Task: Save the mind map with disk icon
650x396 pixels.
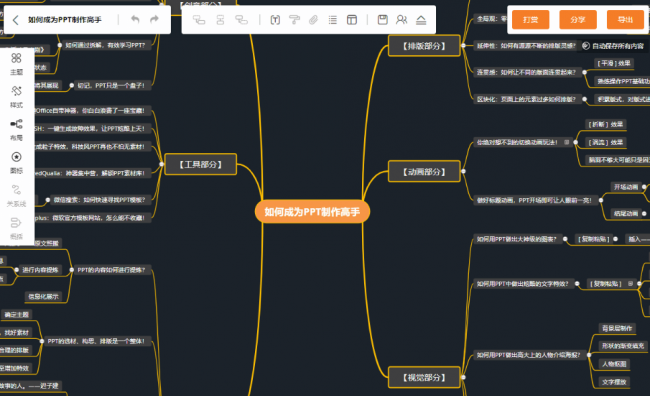Action: (383, 19)
